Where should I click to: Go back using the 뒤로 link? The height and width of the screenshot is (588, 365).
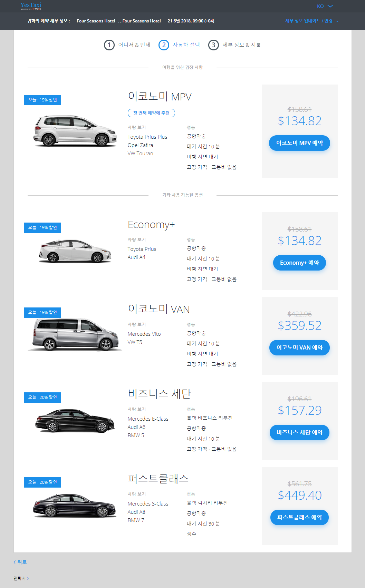coord(20,562)
